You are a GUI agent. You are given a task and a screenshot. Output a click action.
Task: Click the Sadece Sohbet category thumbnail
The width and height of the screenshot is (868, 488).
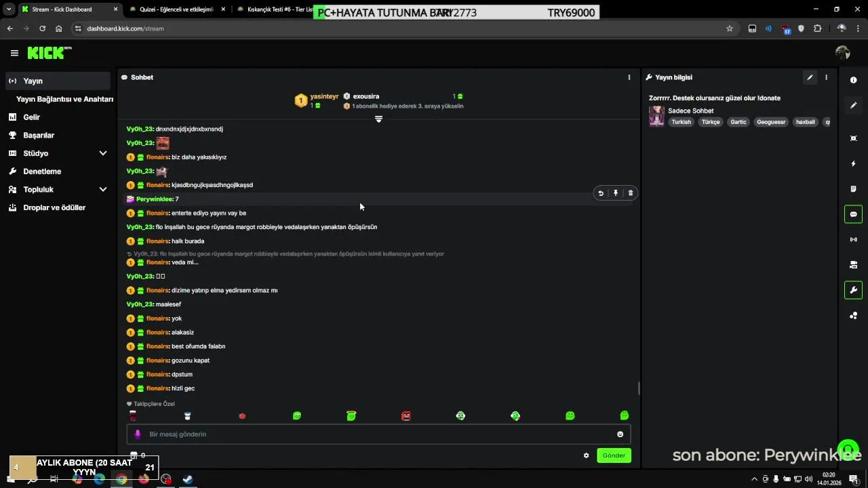pyautogui.click(x=656, y=116)
